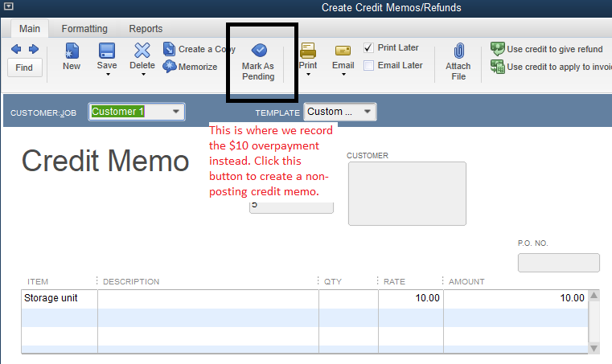Toggle the Print Later checkbox
The image size is (612, 364).
coord(368,48)
